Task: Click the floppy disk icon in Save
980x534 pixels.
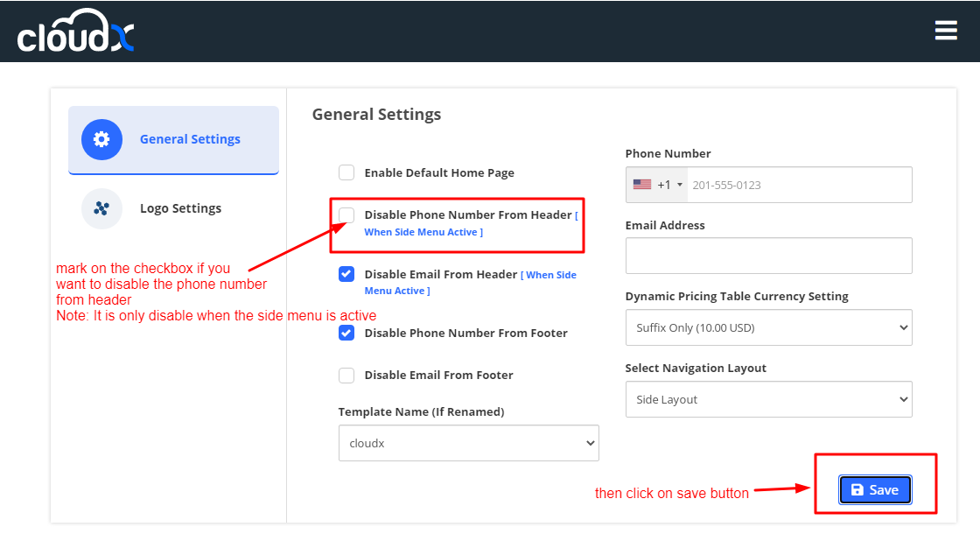Action: click(857, 490)
